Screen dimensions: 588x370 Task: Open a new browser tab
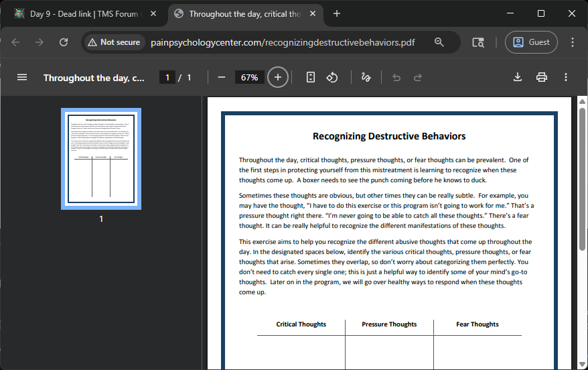337,14
